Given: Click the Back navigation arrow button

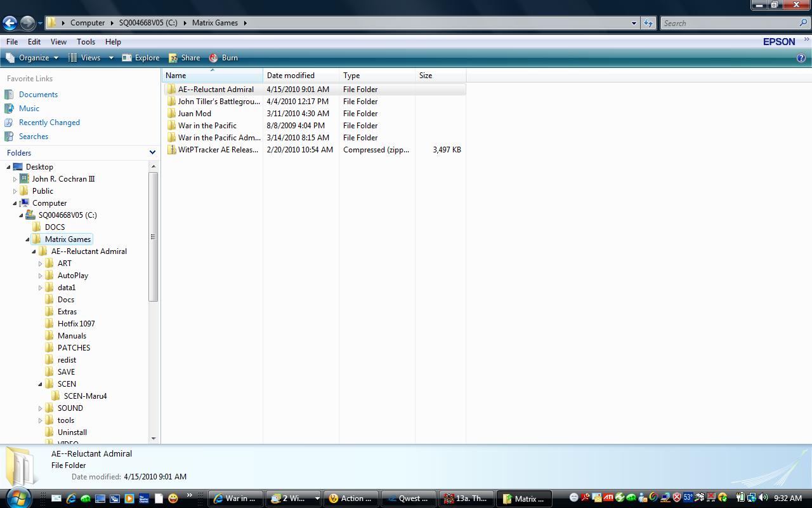Looking at the screenshot, I should pyautogui.click(x=10, y=23).
